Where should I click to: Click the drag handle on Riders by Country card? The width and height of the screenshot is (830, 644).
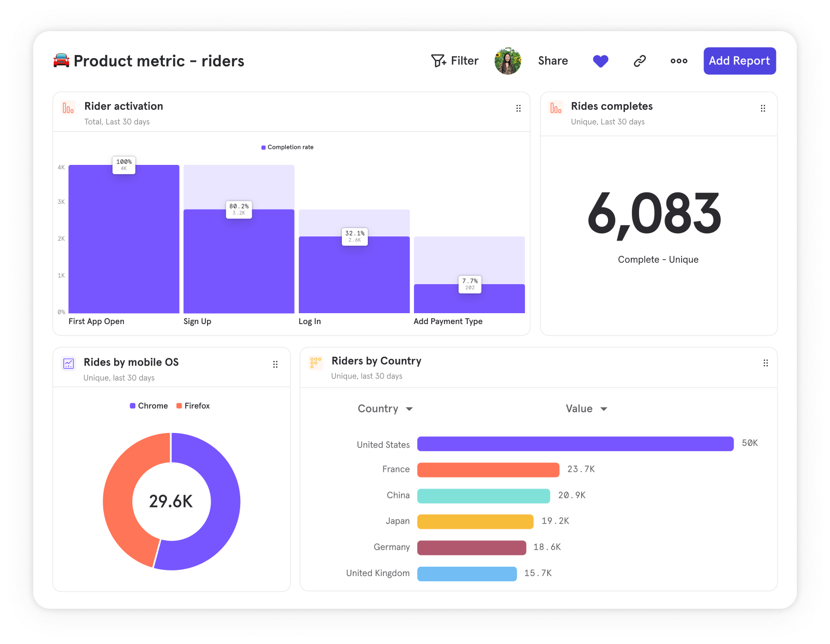(x=765, y=363)
